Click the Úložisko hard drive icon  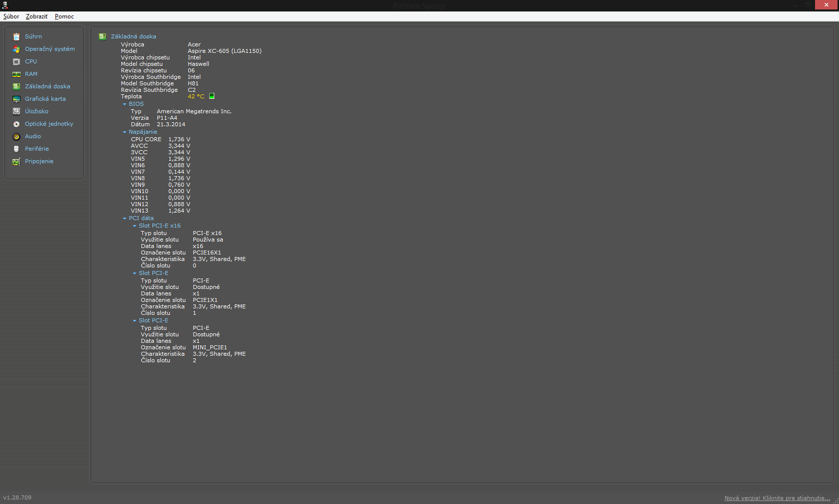[x=16, y=111]
